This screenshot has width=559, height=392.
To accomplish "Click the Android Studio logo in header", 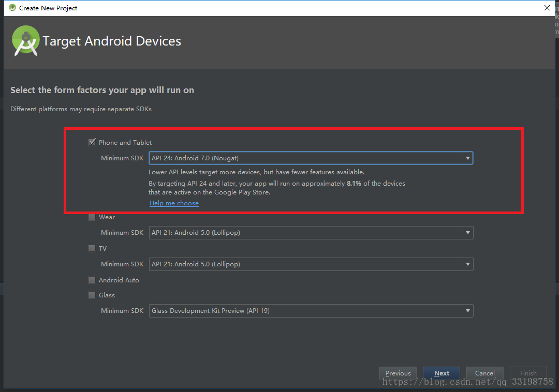I will pos(25,41).
